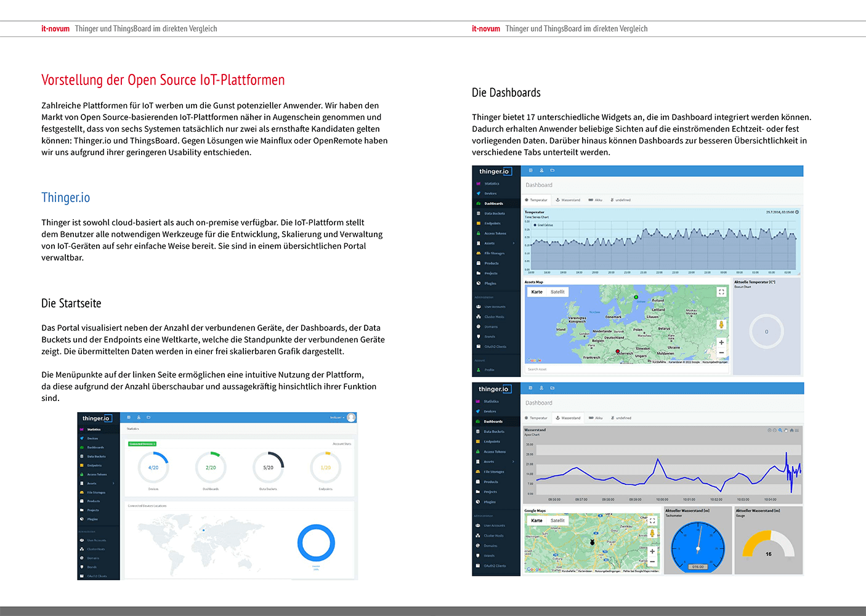Switch Assets Map to Satellit view
The width and height of the screenshot is (866, 616).
point(557,292)
